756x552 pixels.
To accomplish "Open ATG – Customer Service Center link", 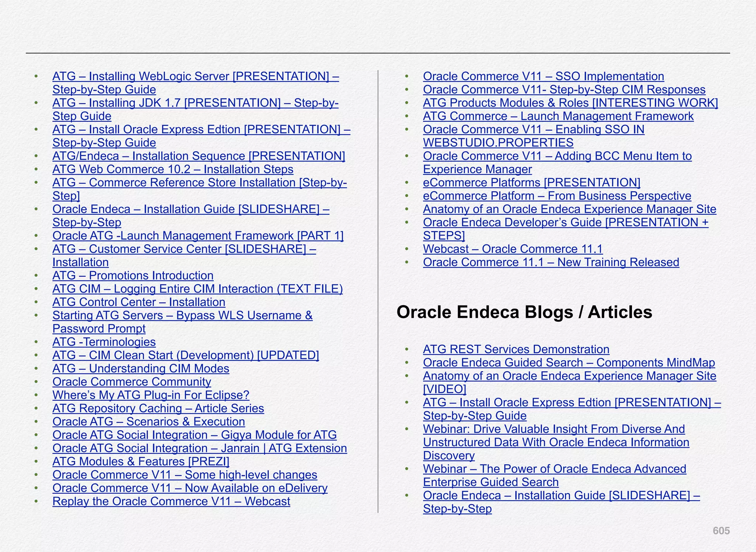I will (x=184, y=256).
